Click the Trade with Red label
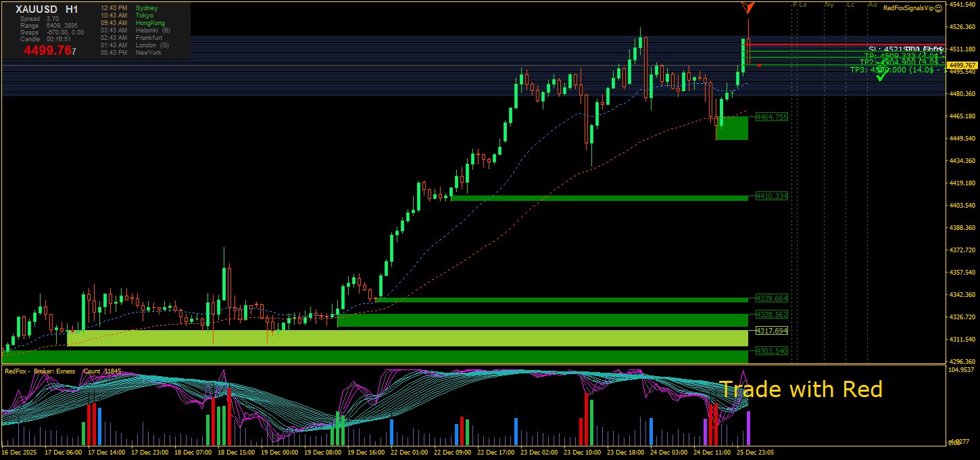The height and width of the screenshot is (460, 980). click(800, 390)
